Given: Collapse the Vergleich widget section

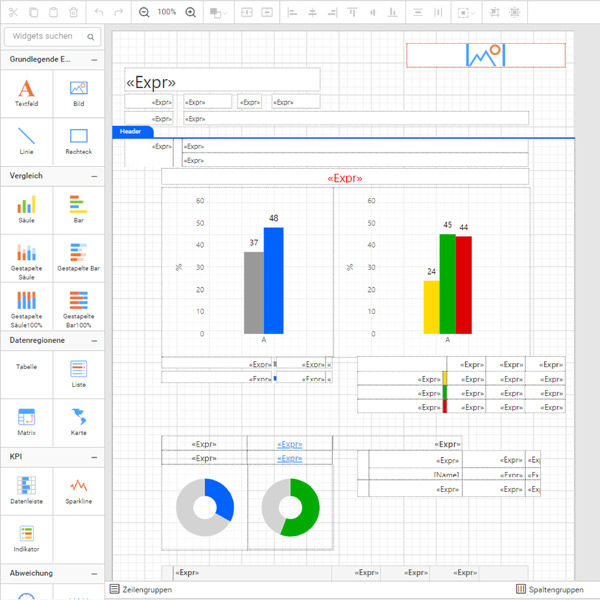Looking at the screenshot, I should pos(94,175).
